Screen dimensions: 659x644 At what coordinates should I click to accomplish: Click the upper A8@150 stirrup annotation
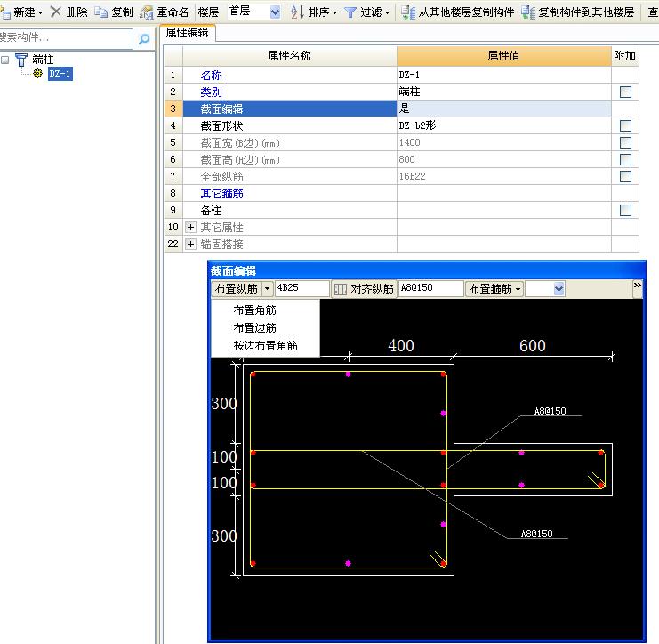550,411
